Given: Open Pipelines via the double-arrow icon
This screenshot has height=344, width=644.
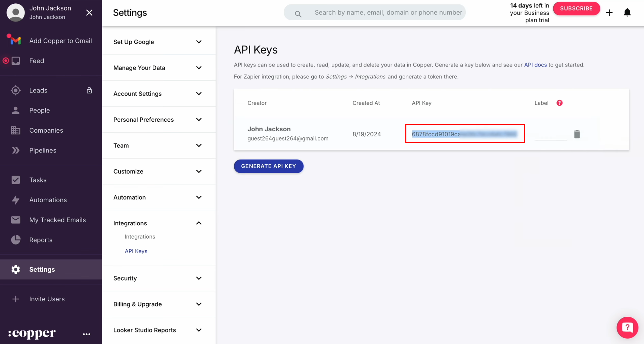Looking at the screenshot, I should pos(16,150).
